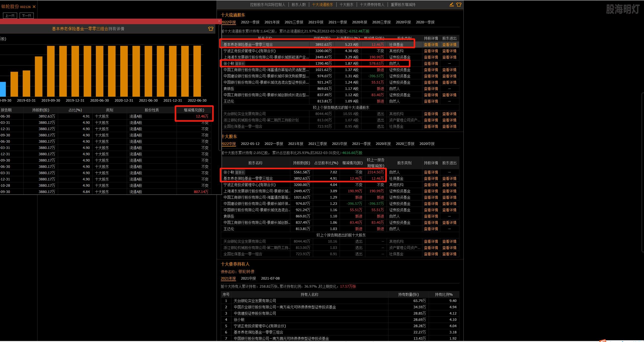644x342 pixels.
Task: Open 控股股东与实际控制人 section
Action: (268, 5)
